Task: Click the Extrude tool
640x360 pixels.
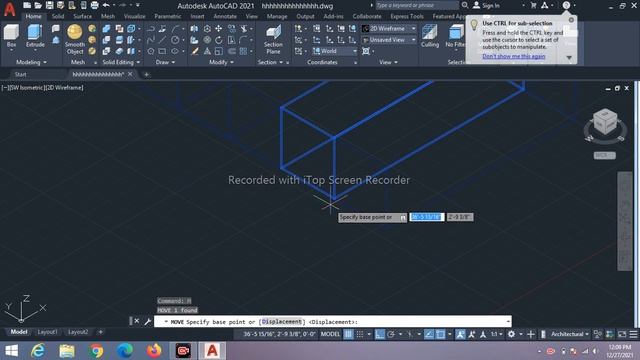Action: 35,36
